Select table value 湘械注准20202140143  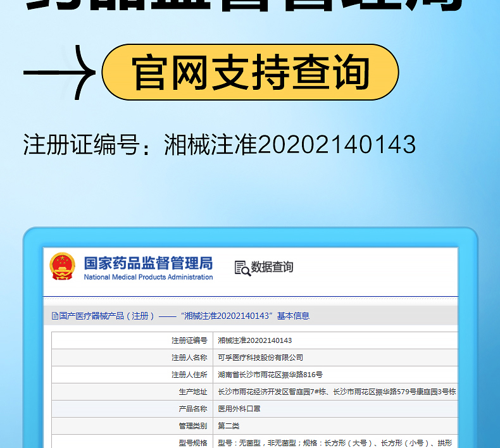coord(255,340)
